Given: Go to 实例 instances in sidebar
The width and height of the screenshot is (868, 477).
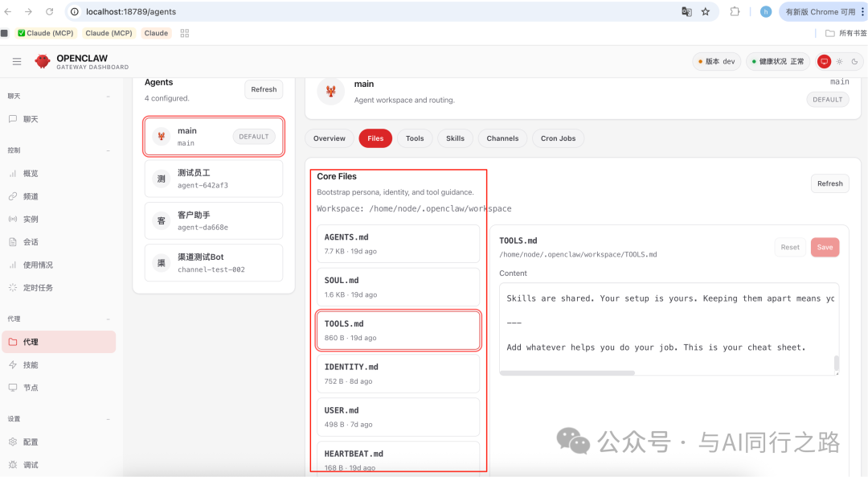Looking at the screenshot, I should [31, 219].
